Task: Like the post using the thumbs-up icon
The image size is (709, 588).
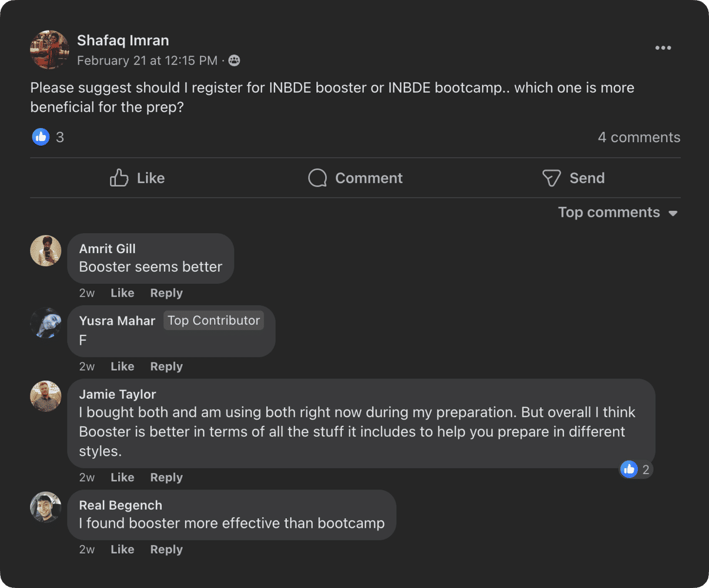Action: pos(120,177)
